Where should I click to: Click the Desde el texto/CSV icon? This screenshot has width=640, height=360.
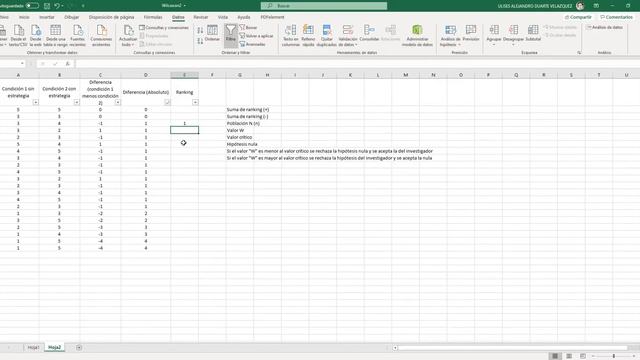point(18,35)
